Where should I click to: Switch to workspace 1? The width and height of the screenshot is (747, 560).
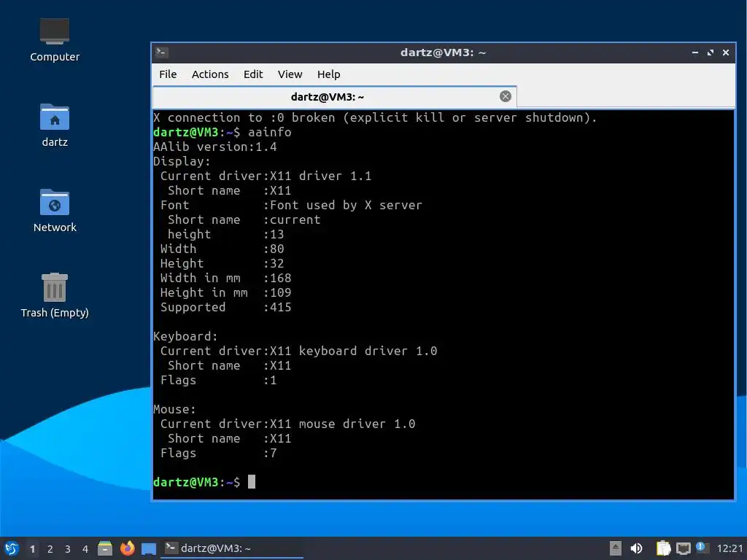point(32,549)
